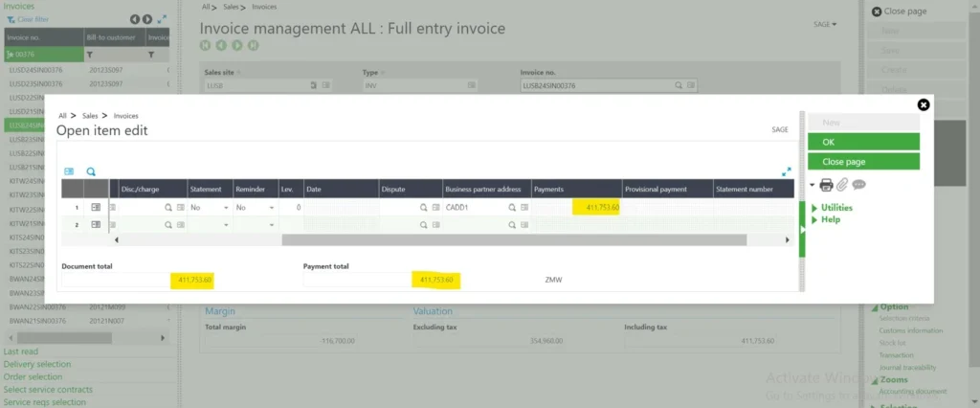The image size is (980, 408).
Task: Click the Invoices breadcrumb in the dialog
Action: [125, 115]
